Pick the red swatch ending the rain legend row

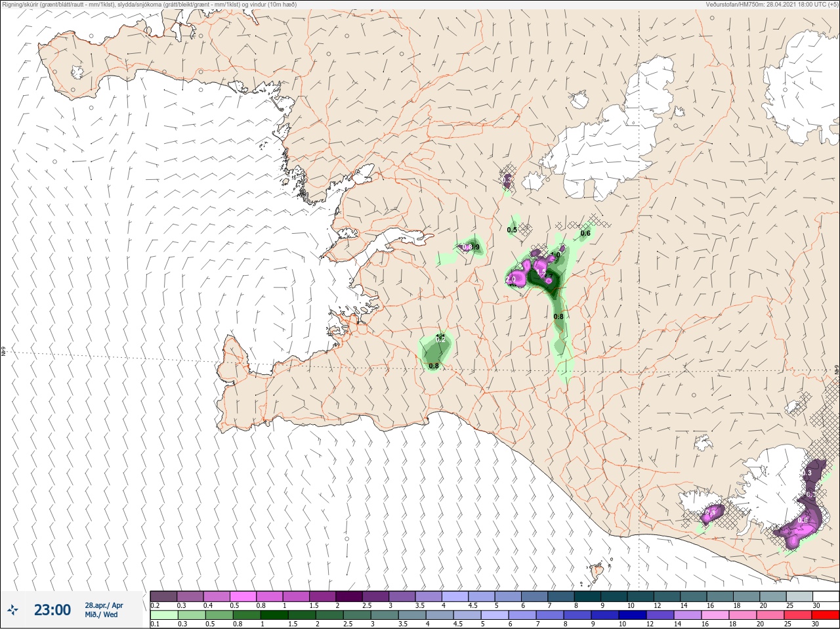click(x=826, y=615)
